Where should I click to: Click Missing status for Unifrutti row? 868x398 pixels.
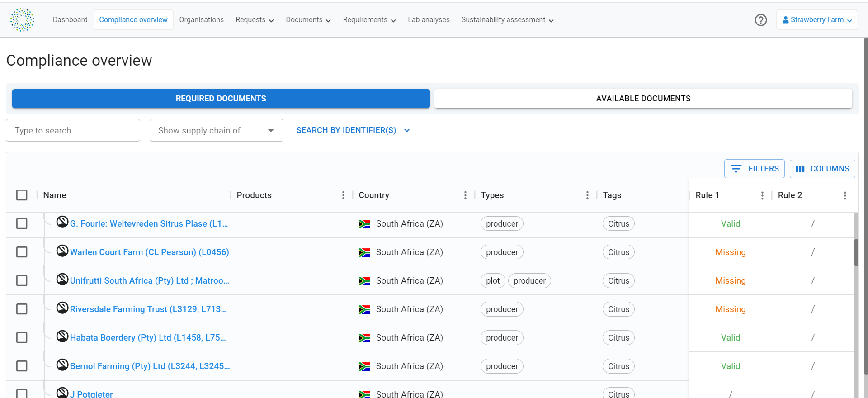pos(731,281)
